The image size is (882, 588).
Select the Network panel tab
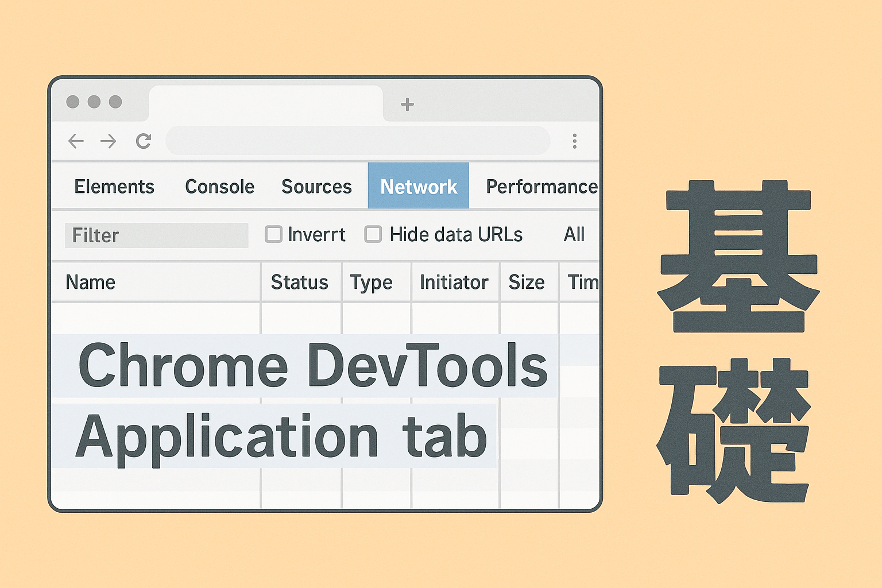[418, 187]
